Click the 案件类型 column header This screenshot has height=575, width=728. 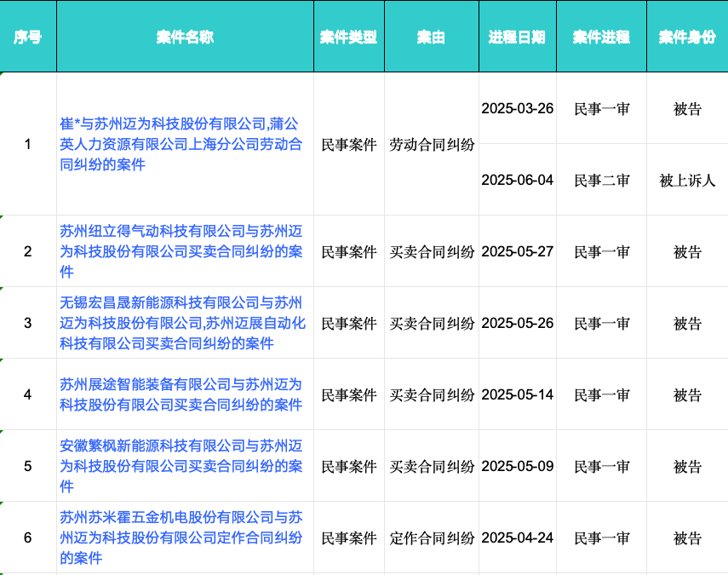[349, 37]
